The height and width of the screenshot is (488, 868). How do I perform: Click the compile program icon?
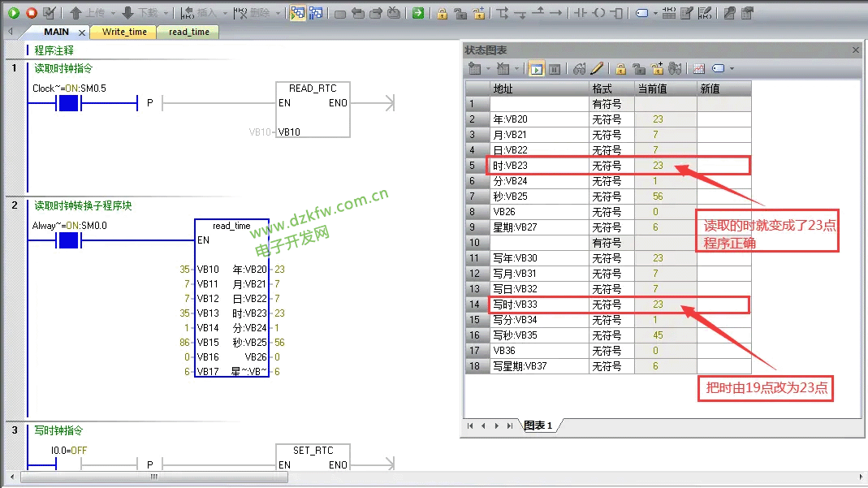click(x=50, y=13)
